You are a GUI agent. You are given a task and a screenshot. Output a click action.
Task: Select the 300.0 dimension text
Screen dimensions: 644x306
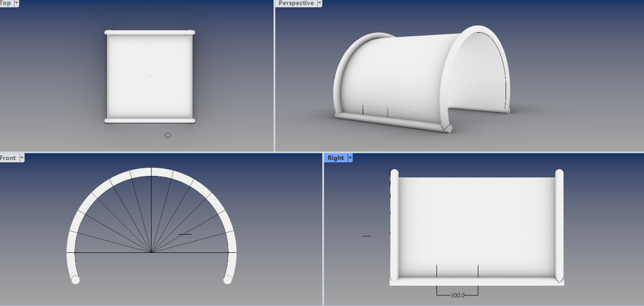[x=457, y=296]
